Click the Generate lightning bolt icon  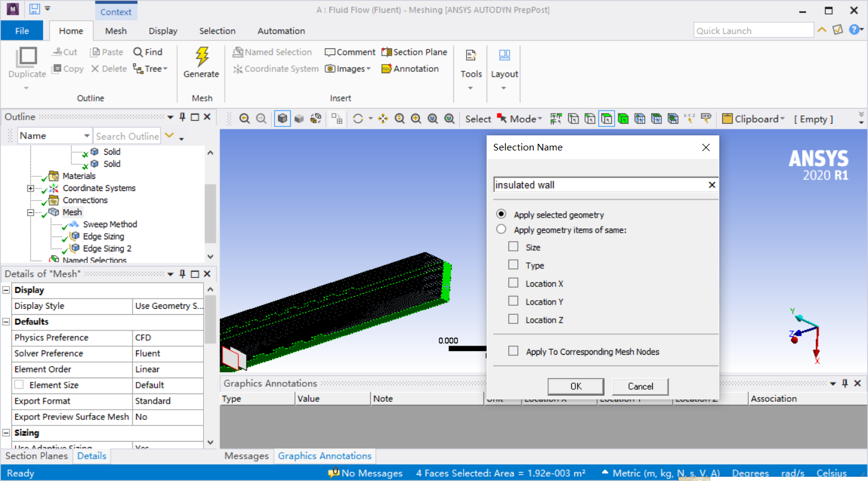(202, 57)
